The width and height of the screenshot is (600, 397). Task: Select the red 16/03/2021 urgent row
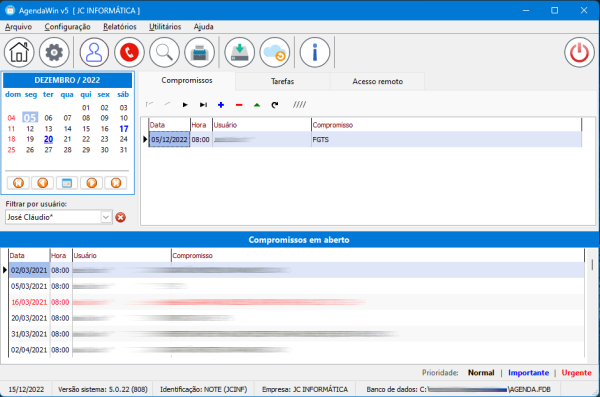click(297, 302)
